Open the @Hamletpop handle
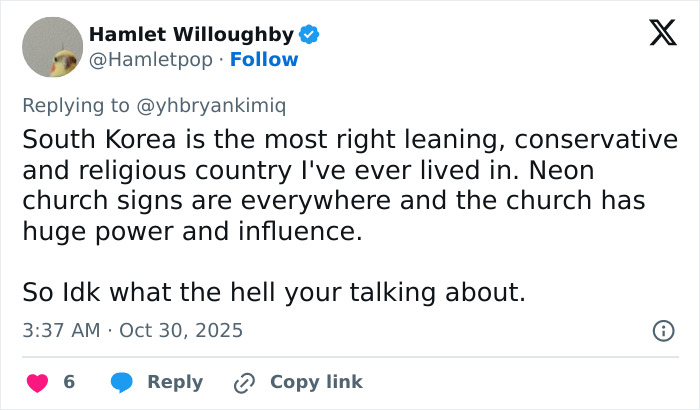 151,60
